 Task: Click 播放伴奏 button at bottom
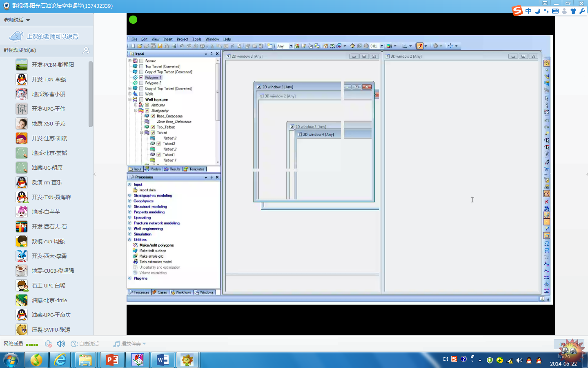(129, 344)
